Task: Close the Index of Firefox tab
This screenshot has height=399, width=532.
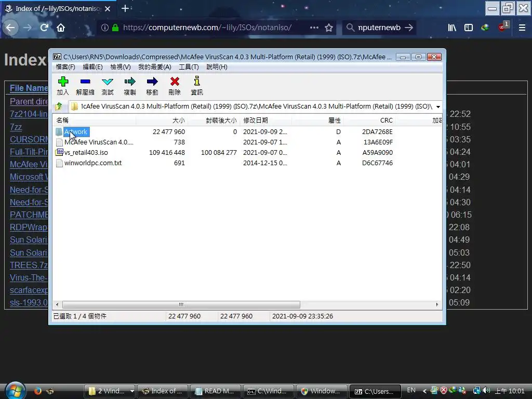Action: click(108, 9)
